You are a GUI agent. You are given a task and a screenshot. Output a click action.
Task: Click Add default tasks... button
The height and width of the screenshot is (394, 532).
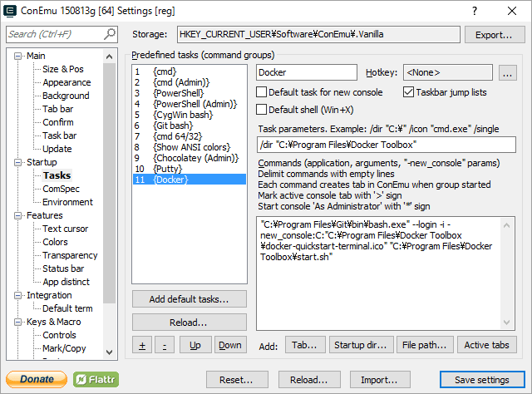coord(190,299)
